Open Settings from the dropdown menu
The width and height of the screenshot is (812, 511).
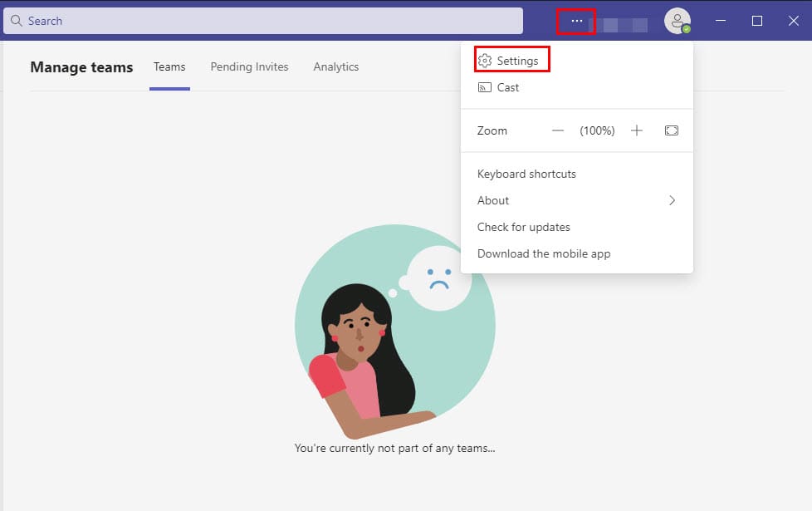click(517, 61)
